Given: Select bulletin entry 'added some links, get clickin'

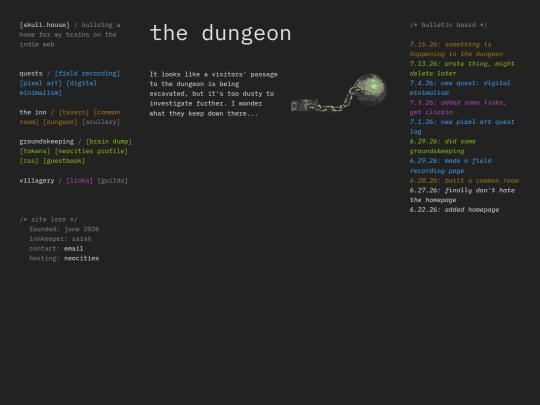Looking at the screenshot, I should [x=458, y=107].
